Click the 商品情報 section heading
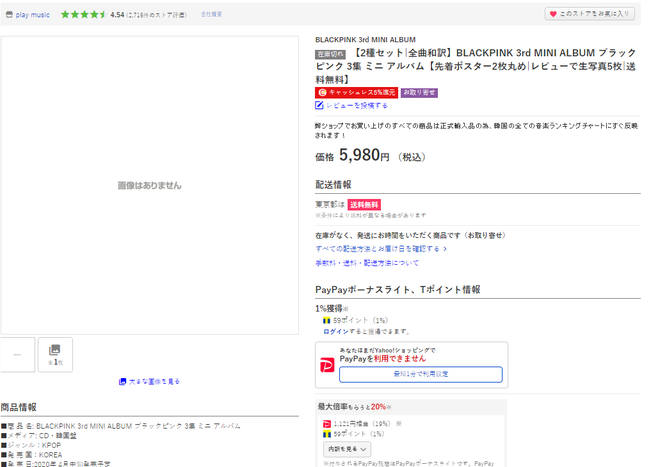 (x=19, y=407)
